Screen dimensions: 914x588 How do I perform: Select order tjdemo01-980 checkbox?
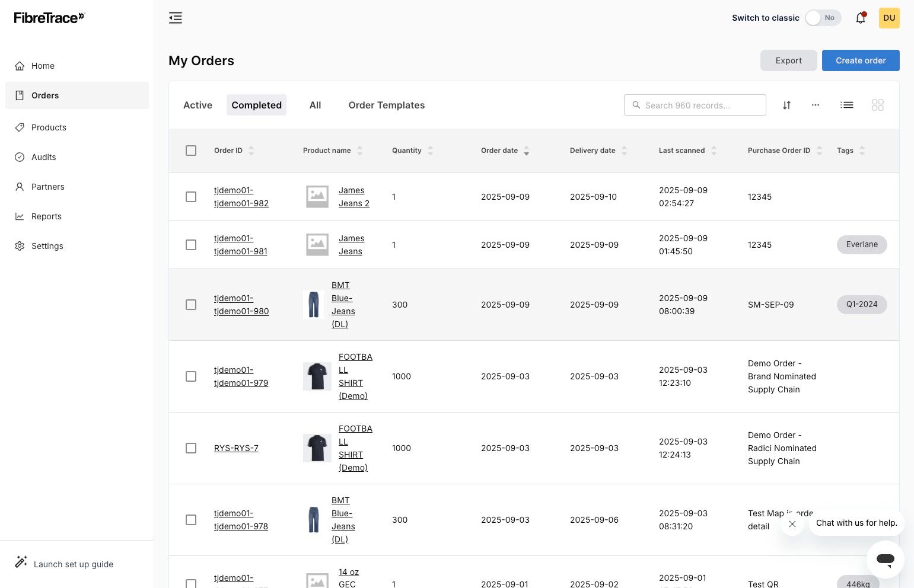(191, 305)
